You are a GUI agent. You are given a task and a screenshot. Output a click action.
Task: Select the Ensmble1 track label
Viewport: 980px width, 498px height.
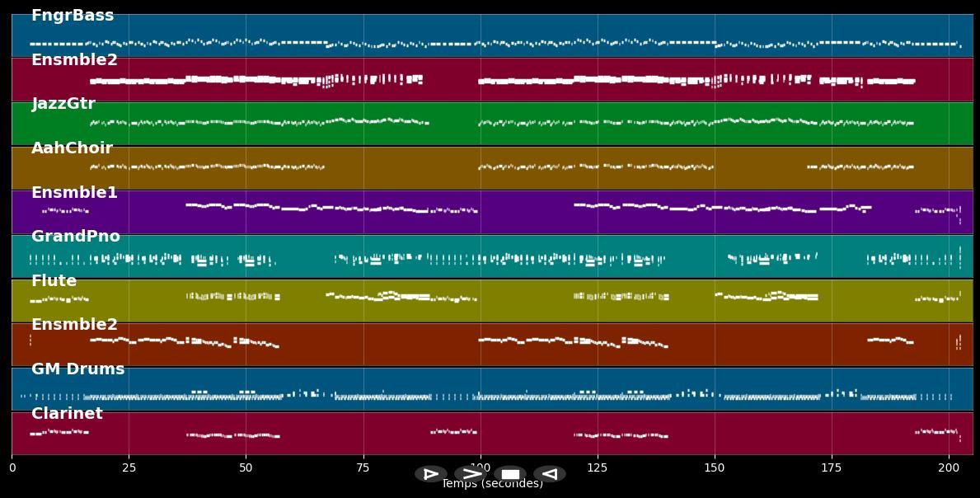click(74, 193)
